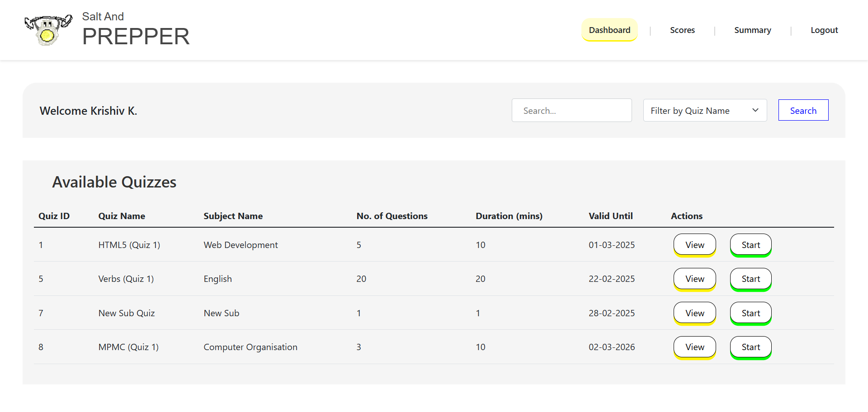Click the Valid Until column header

(x=610, y=216)
